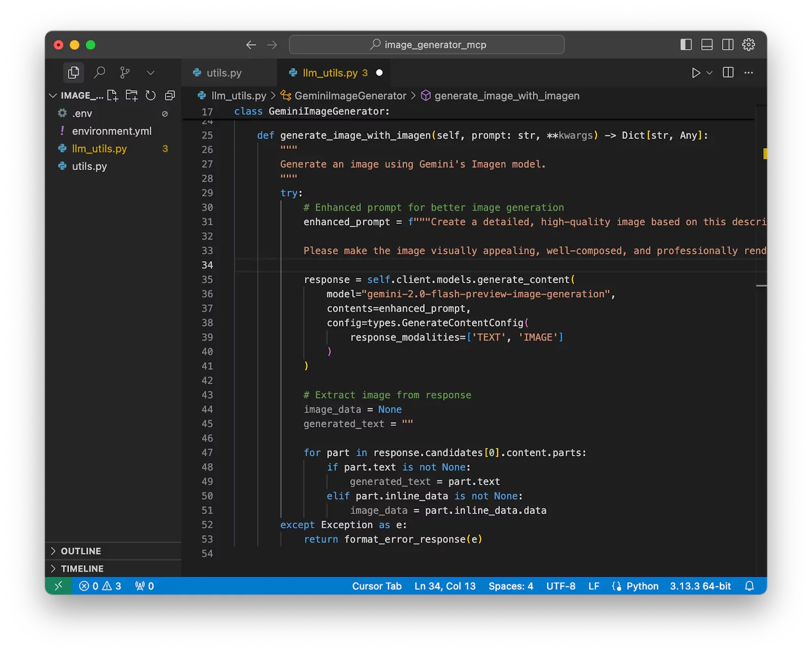Image resolution: width=812 pixels, height=654 pixels.
Task: Click the def generate_image_with_imagen line
Action: [482, 135]
